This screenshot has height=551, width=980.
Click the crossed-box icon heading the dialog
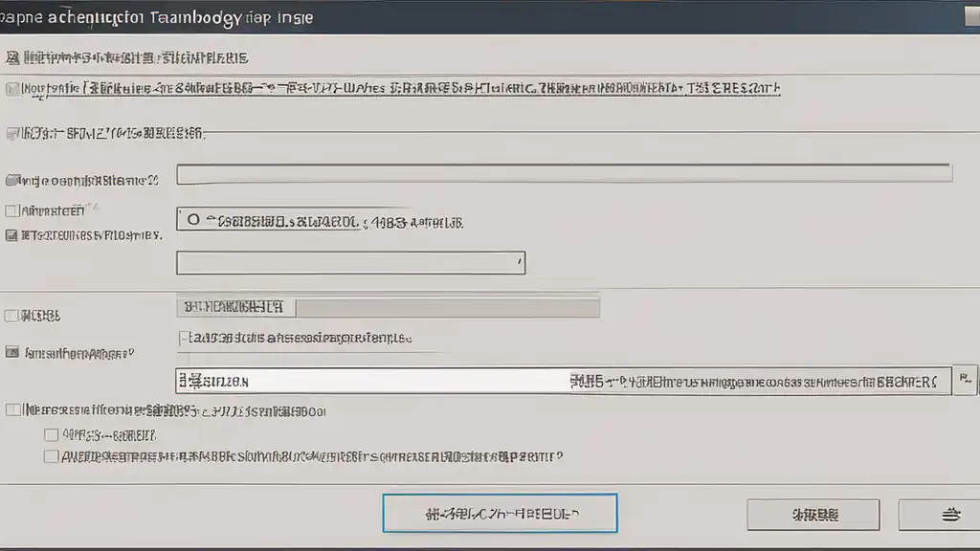(12, 58)
